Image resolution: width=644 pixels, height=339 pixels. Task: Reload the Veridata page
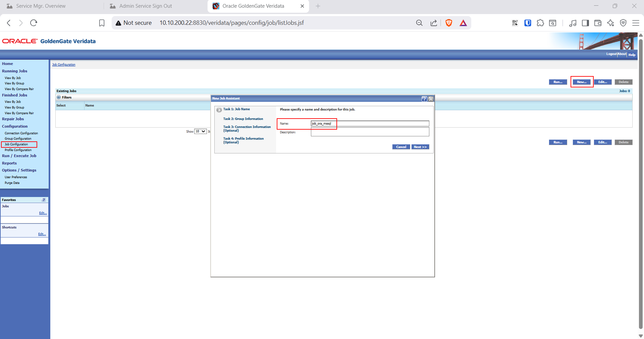[34, 23]
